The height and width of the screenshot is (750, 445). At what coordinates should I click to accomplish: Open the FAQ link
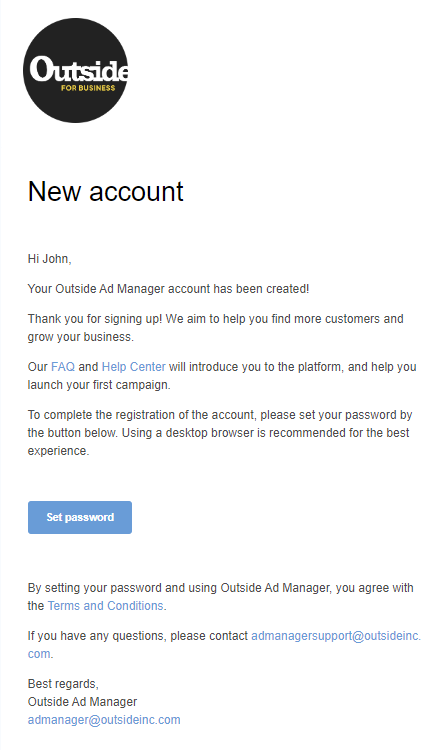pyautogui.click(x=63, y=367)
